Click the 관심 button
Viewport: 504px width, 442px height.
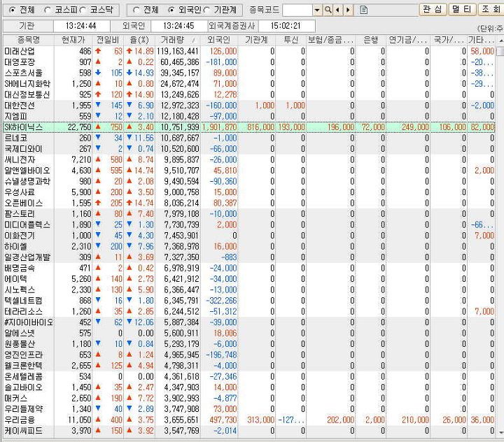point(433,9)
